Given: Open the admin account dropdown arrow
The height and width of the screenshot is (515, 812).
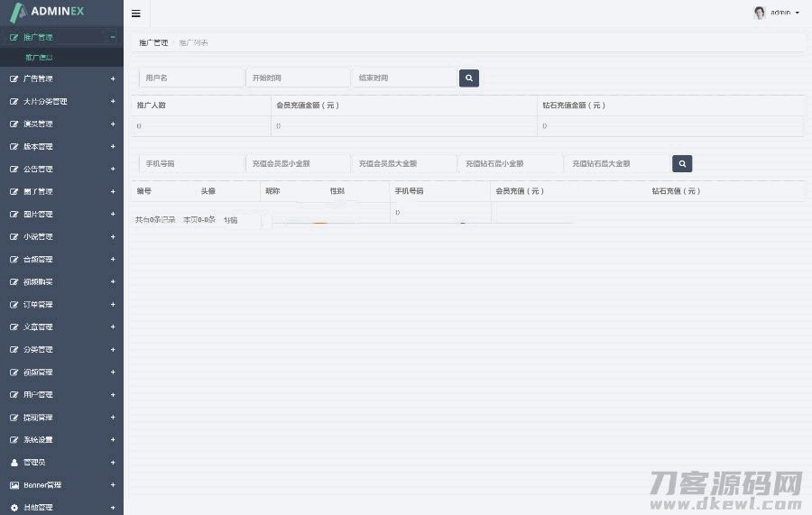Looking at the screenshot, I should 798,13.
